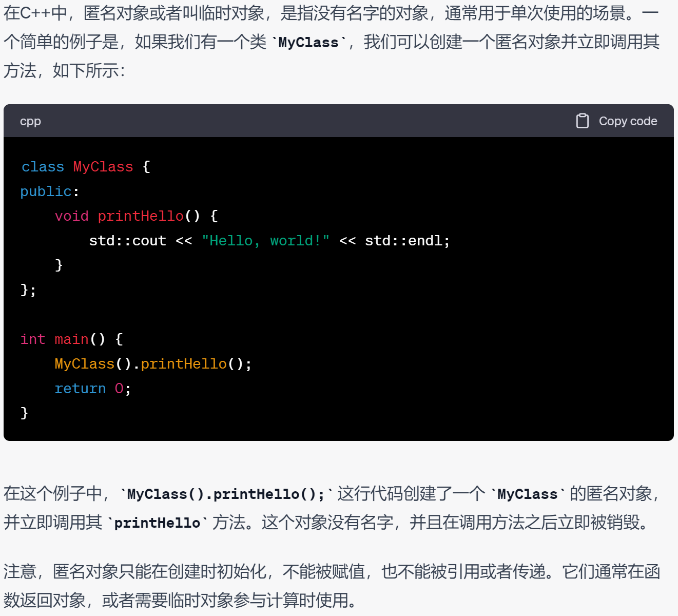Click the clipboard copy icon
The width and height of the screenshot is (678, 616).
pyautogui.click(x=582, y=121)
